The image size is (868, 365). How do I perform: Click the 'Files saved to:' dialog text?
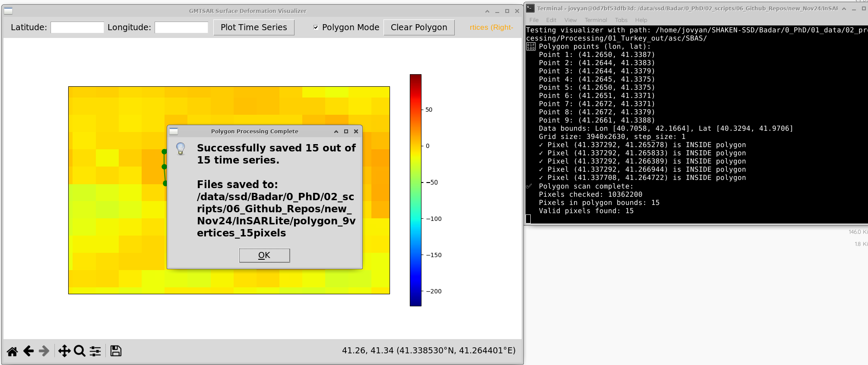[x=238, y=185]
